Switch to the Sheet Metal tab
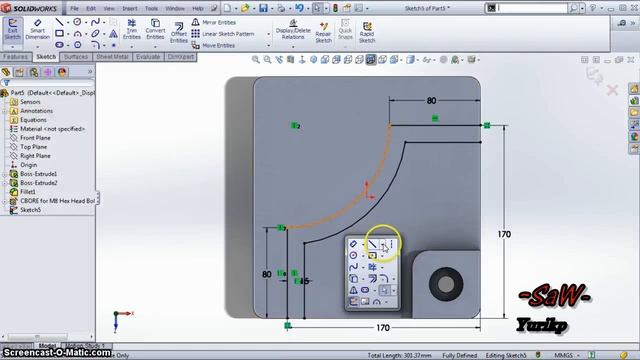The width and height of the screenshot is (640, 360). (112, 57)
